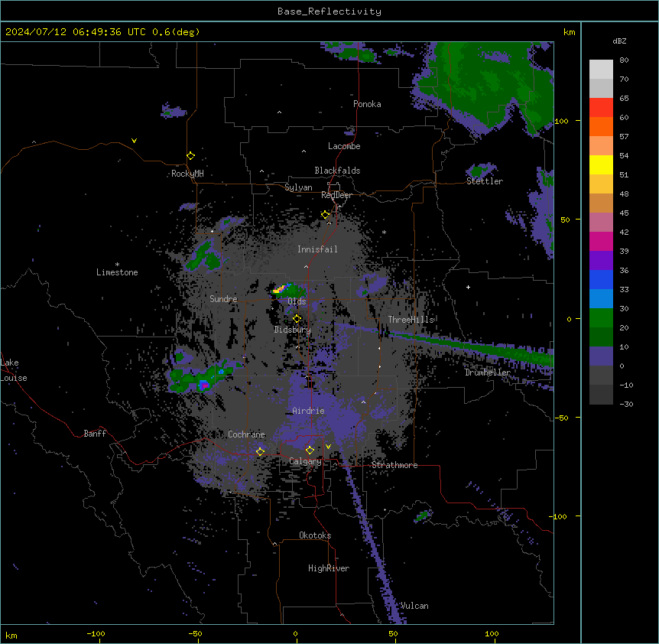Select the light blue swatch in the dBZ legend
This screenshot has height=644, width=659.
pos(601,298)
